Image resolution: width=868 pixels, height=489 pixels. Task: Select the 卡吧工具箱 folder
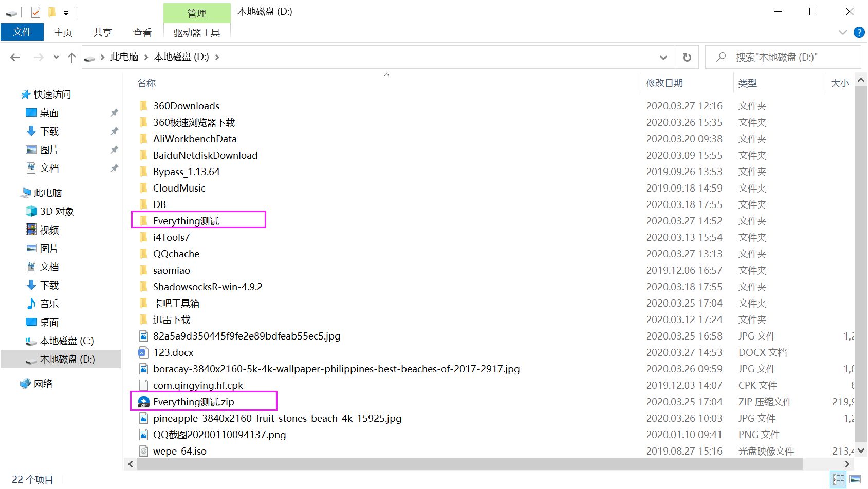click(x=176, y=303)
